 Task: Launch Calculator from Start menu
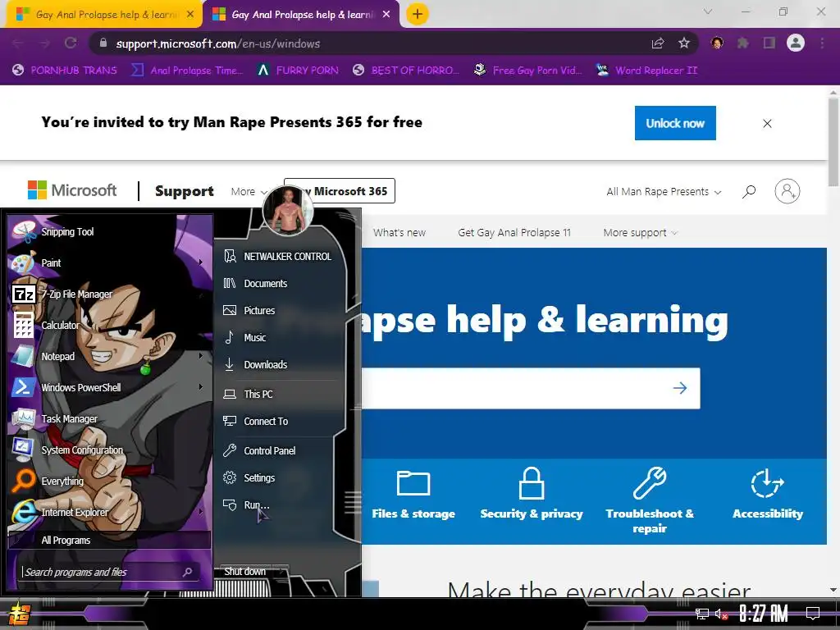[x=110, y=325]
